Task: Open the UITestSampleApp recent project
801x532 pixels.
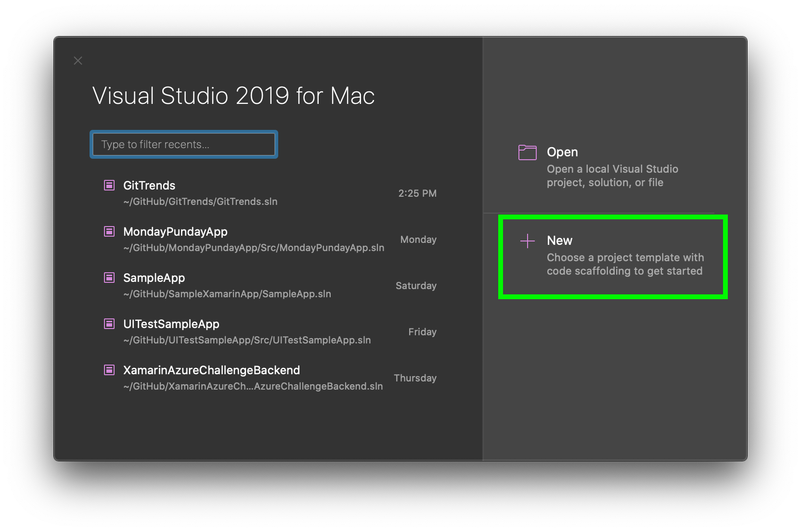Action: (x=270, y=332)
